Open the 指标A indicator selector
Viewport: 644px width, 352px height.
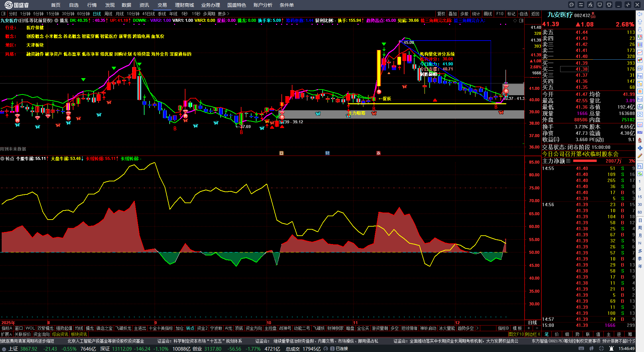7,328
